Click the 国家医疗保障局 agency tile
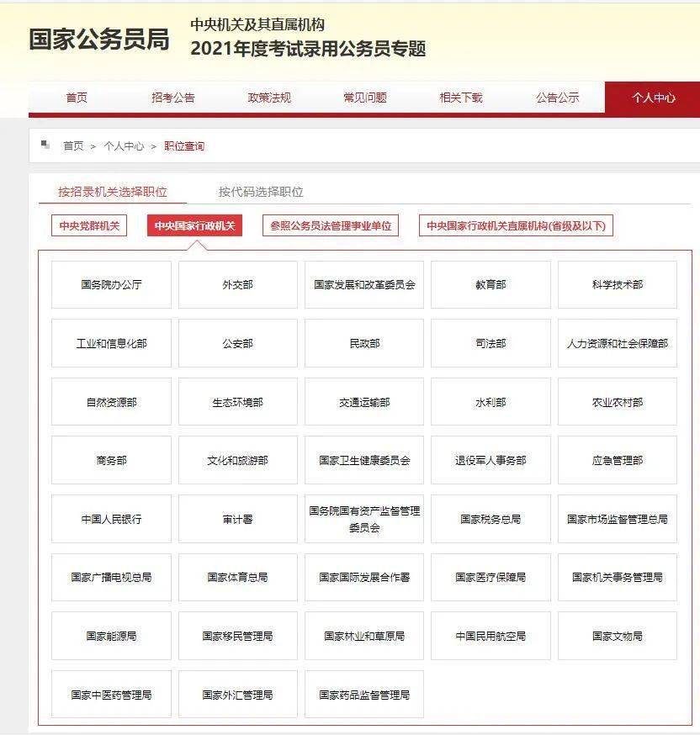700x735 pixels. tap(491, 577)
